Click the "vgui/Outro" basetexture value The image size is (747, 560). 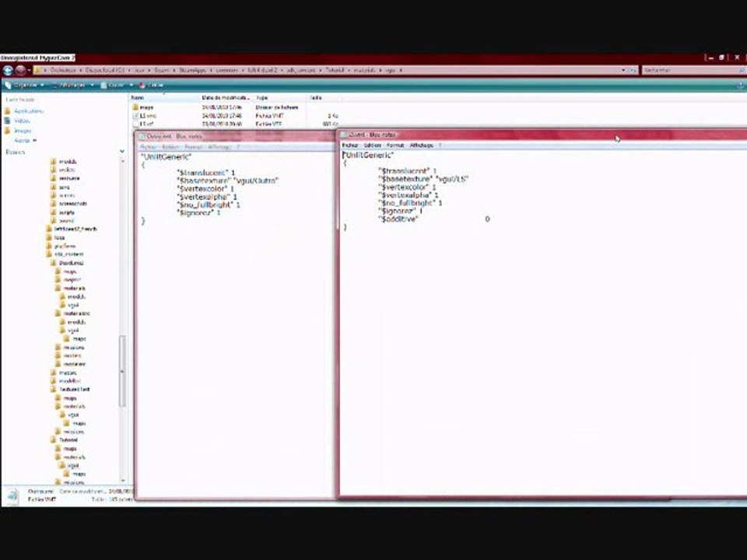257,181
